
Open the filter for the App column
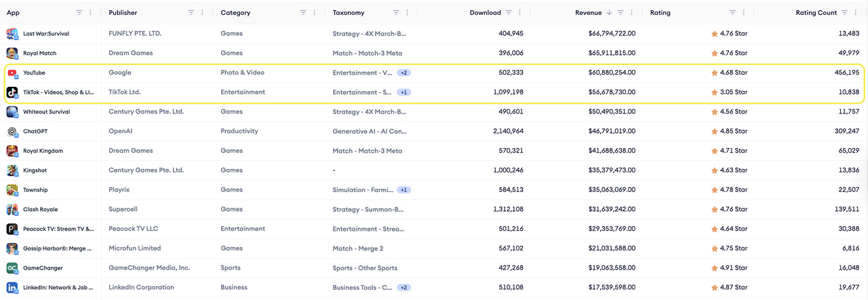click(79, 12)
